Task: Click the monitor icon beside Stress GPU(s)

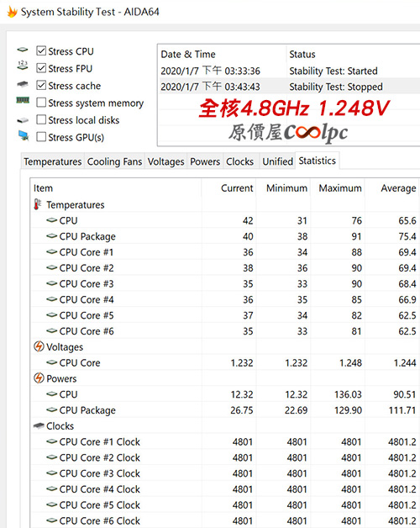Action: click(x=24, y=135)
